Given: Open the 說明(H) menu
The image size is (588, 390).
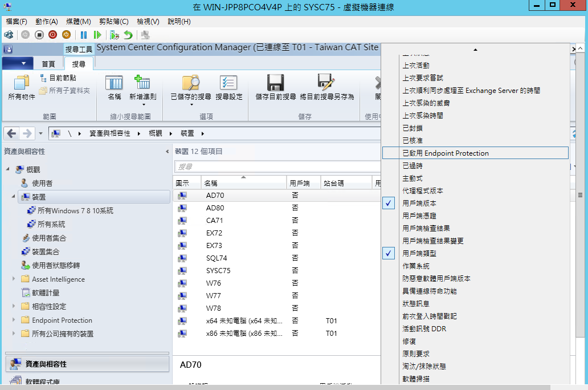Looking at the screenshot, I should [179, 22].
